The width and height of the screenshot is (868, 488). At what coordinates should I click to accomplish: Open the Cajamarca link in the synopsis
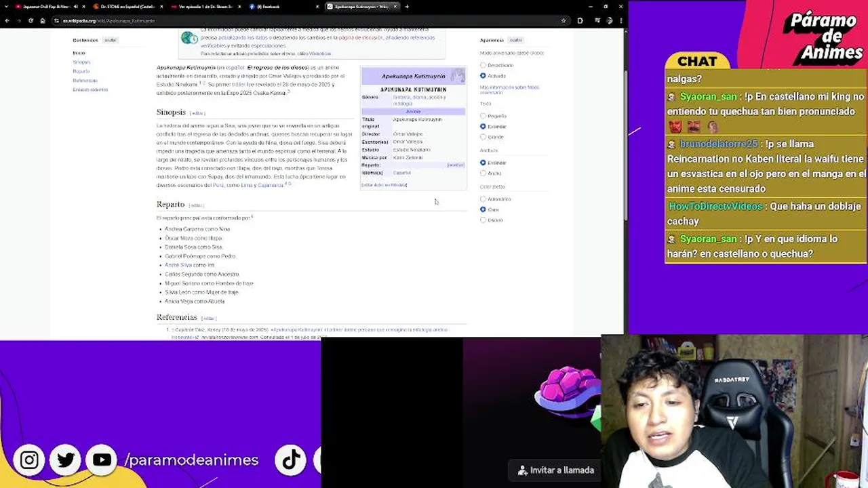(x=270, y=185)
